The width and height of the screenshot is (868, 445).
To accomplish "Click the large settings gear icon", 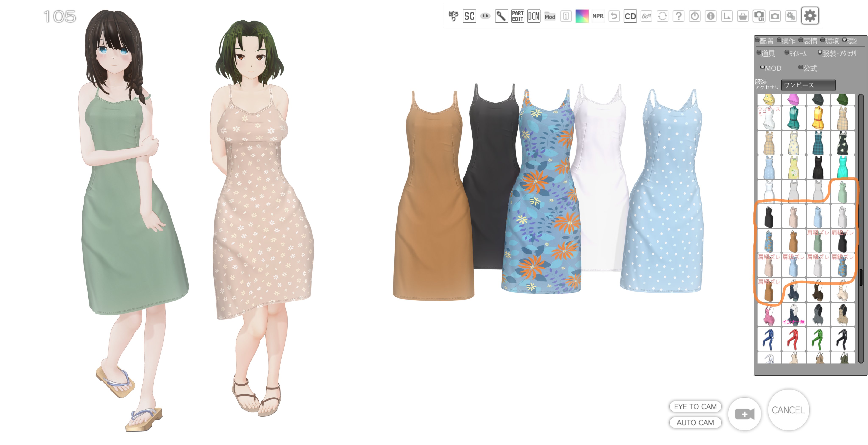I will click(x=810, y=16).
